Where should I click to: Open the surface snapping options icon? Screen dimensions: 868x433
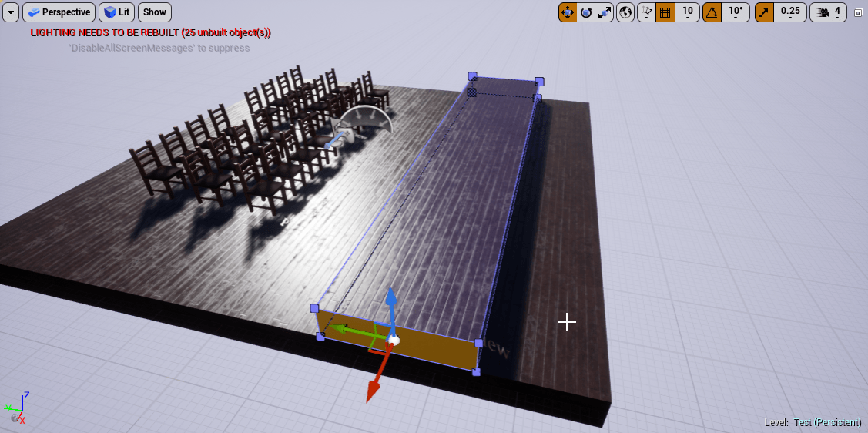click(x=646, y=12)
